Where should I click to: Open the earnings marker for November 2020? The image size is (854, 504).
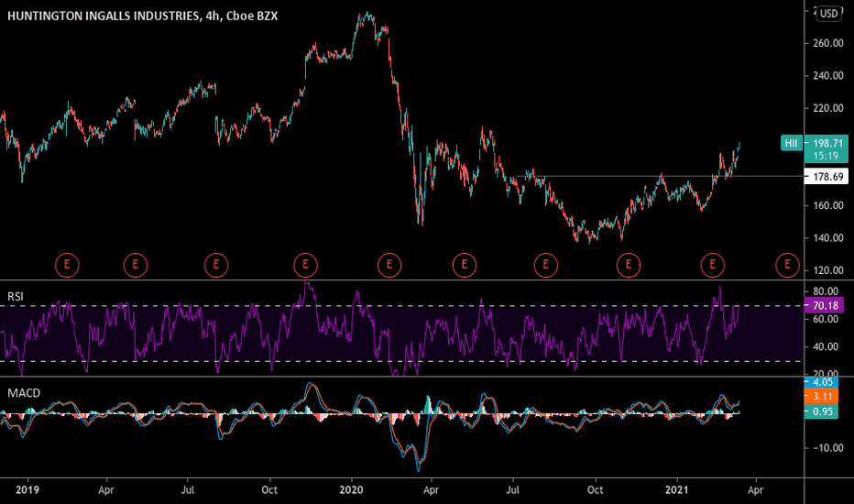(629, 266)
